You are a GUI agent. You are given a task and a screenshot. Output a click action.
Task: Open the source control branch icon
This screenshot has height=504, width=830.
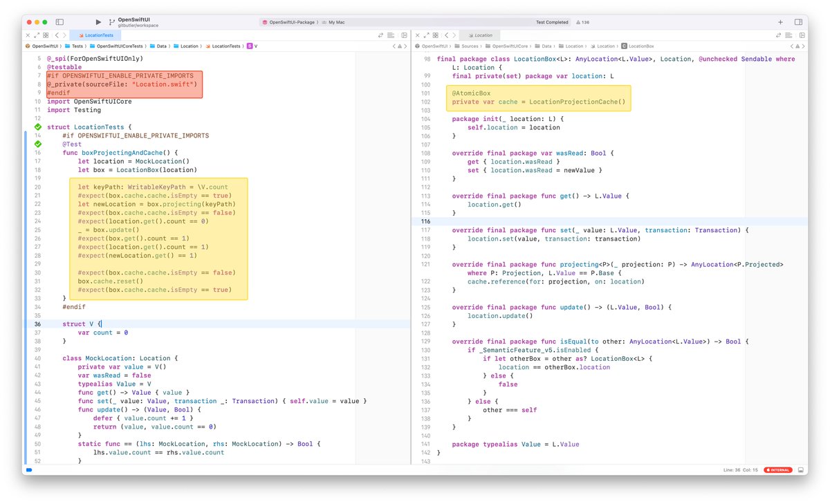click(111, 22)
